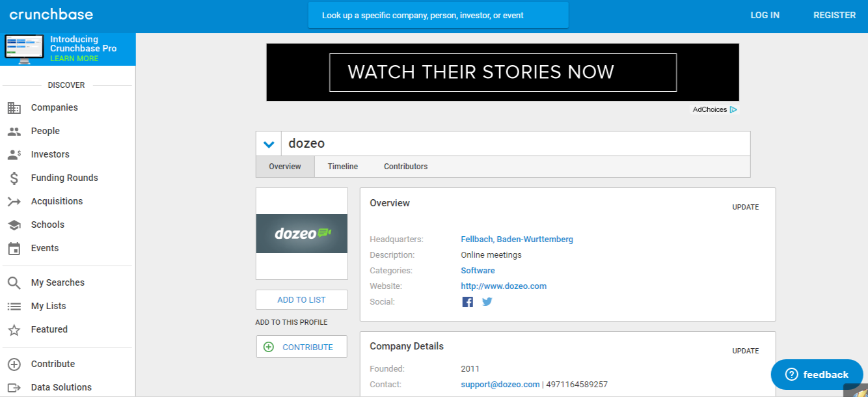Open Data Solutions in the sidebar
Viewport: 868px width, 397px height.
61,387
